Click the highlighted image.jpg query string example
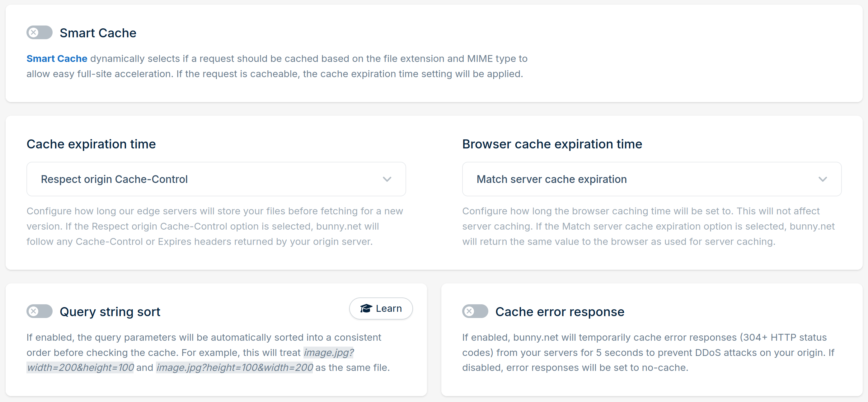The width and height of the screenshot is (868, 402). point(329,353)
